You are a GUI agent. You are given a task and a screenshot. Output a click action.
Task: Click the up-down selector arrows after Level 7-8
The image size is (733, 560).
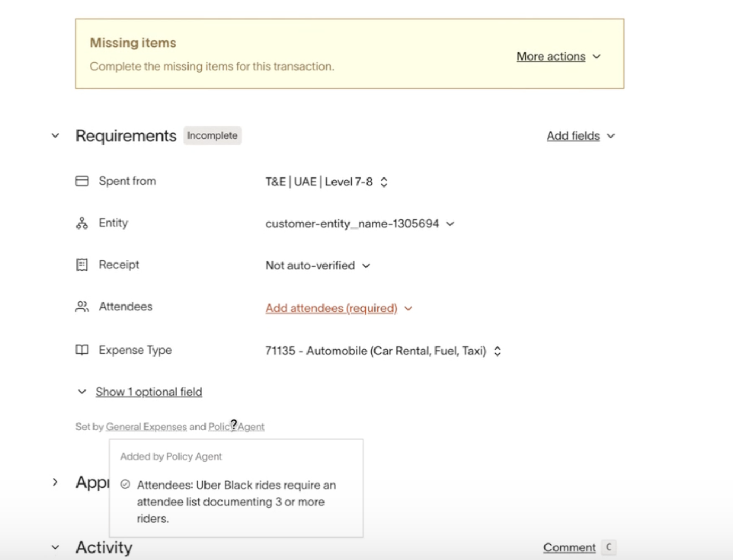(384, 182)
